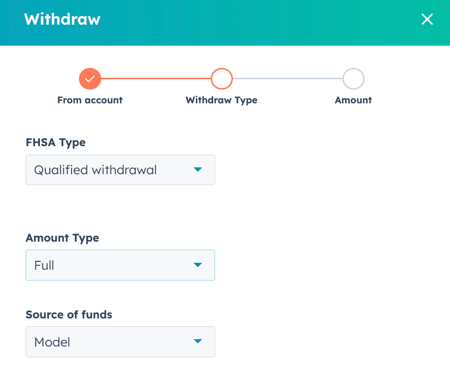Close the Withdraw dialog with the X icon

427,19
